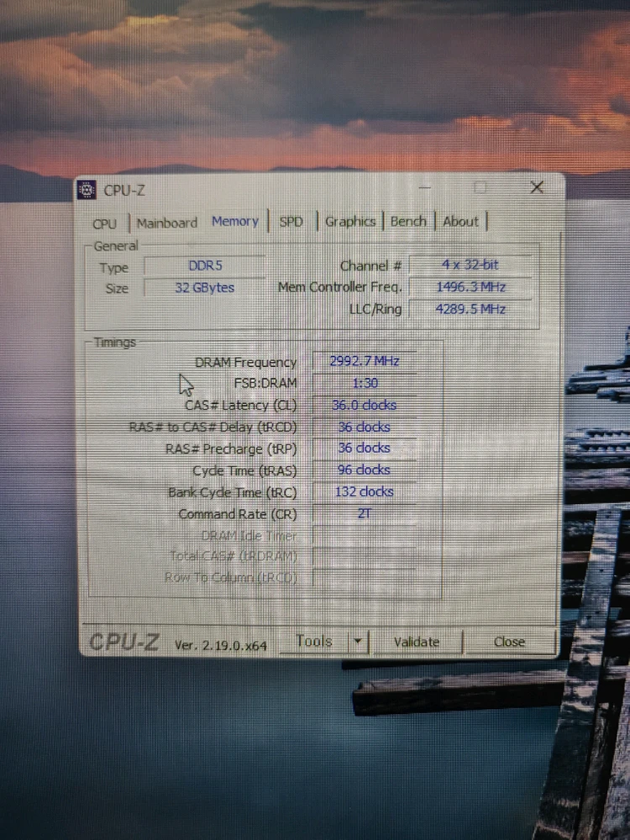Minimize the CPU-Z window

[x=425, y=187]
